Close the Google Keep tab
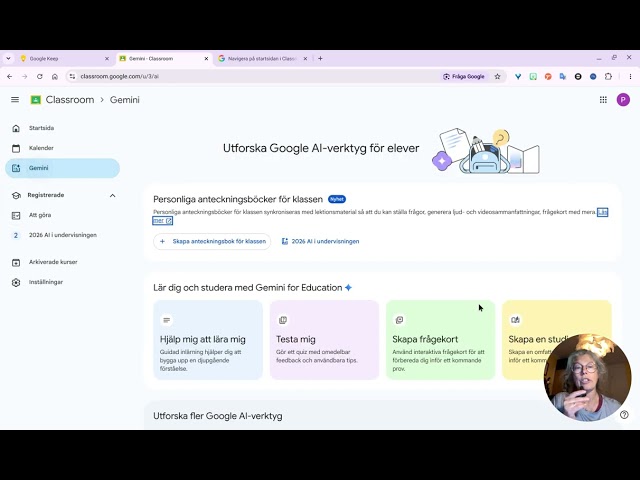 [x=107, y=58]
